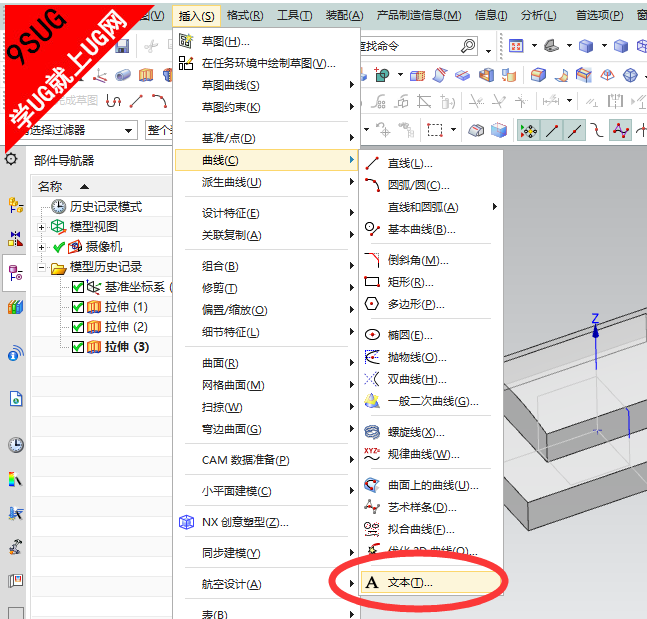Open the Part Navigator sidebar tab icon
Screen dimensions: 647x619
15,273
